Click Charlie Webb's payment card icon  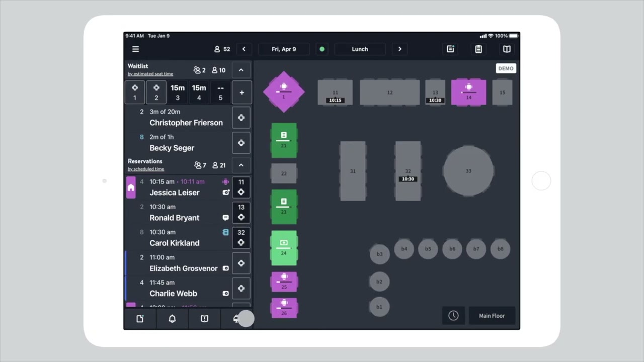(x=225, y=294)
